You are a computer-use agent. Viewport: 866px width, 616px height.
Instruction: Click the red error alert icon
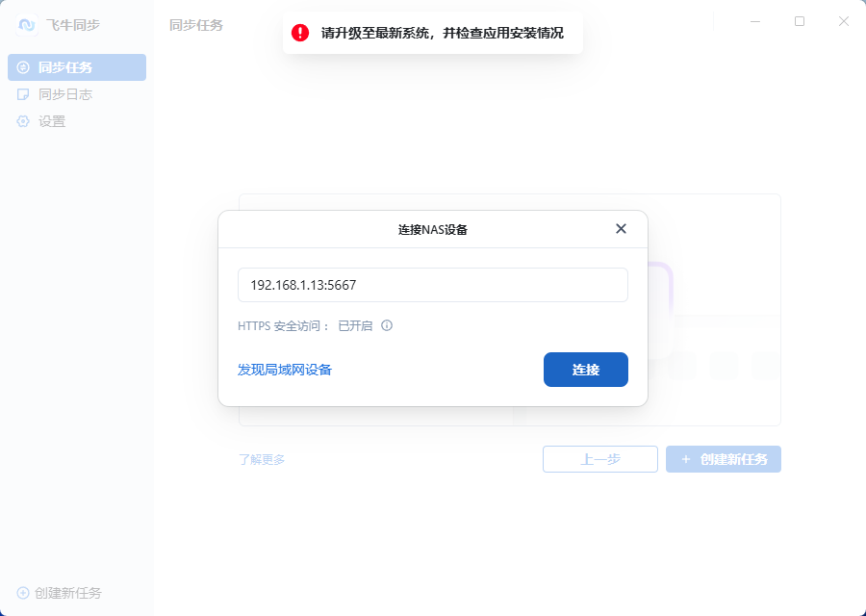(x=300, y=33)
